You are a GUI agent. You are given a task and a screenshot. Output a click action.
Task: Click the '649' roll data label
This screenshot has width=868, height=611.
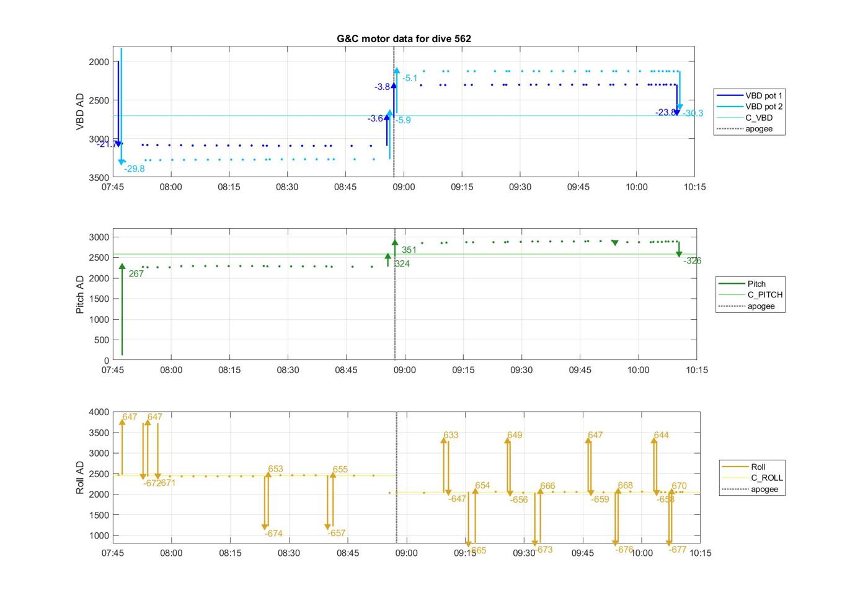pyautogui.click(x=515, y=435)
